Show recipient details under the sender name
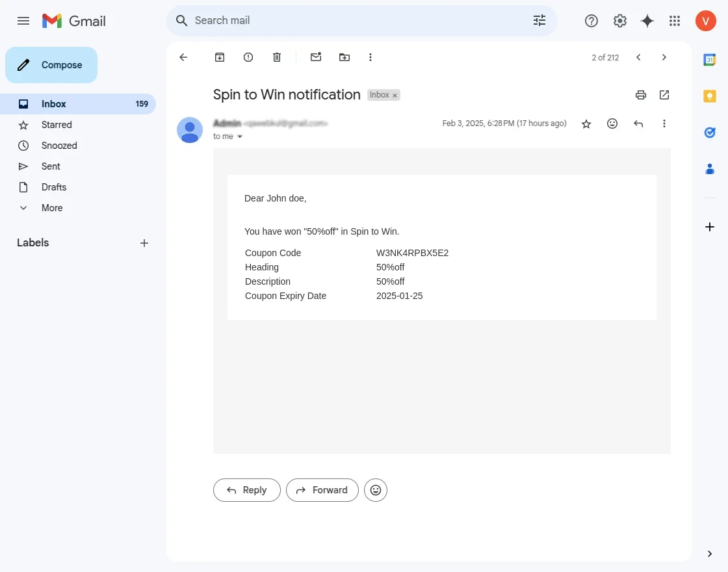The width and height of the screenshot is (728, 572). (240, 136)
